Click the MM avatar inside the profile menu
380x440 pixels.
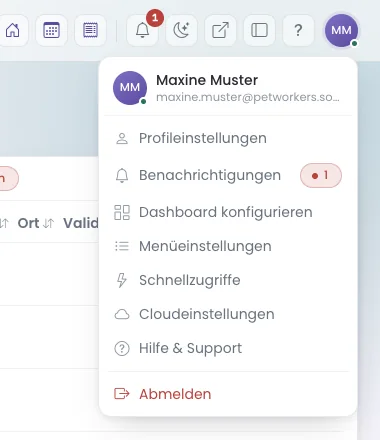point(130,88)
